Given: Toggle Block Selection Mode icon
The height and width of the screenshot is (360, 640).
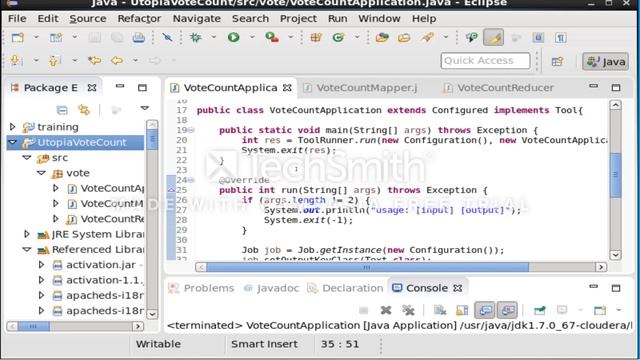Looking at the screenshot, I should pos(538,38).
